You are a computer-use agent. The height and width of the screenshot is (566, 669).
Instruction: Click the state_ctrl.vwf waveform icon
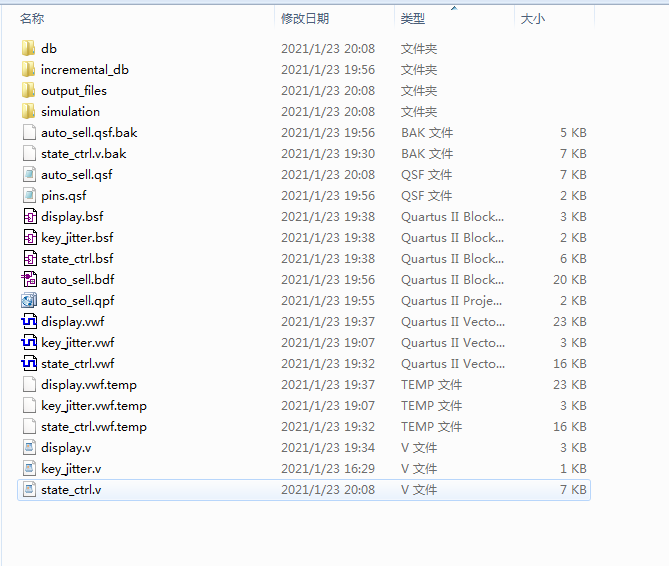click(x=29, y=363)
